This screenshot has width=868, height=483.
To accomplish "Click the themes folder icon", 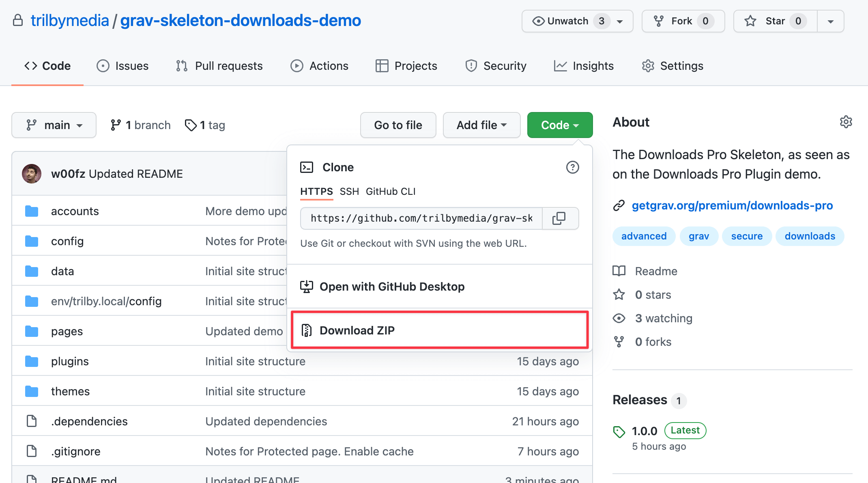I will [x=32, y=391].
